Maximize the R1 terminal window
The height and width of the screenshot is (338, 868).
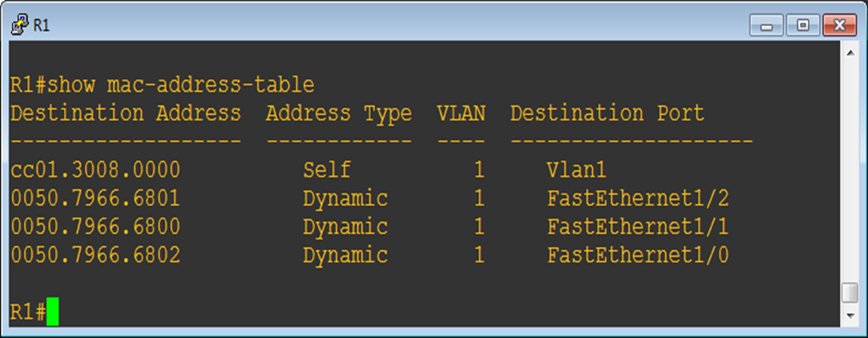point(803,25)
